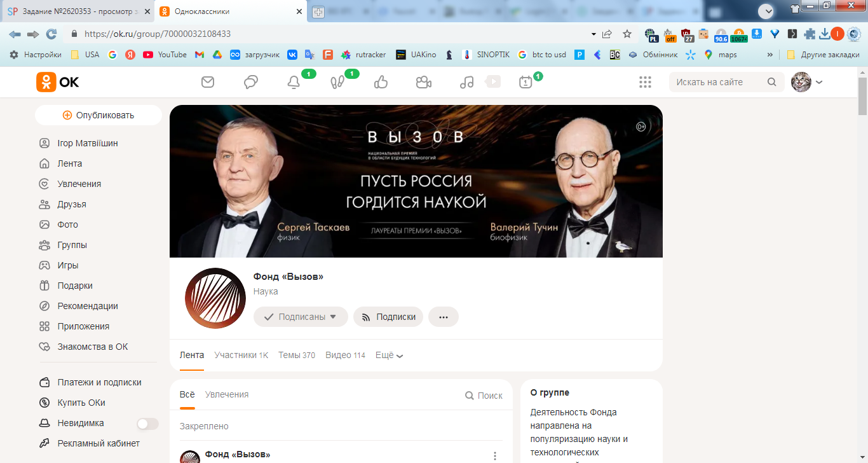Open the Темы 370 tab
The image size is (868, 463).
(297, 355)
